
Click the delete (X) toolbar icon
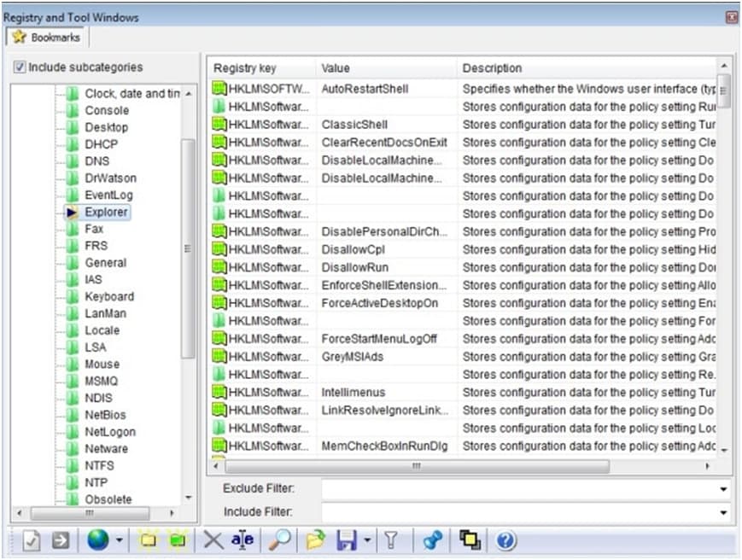click(x=212, y=540)
